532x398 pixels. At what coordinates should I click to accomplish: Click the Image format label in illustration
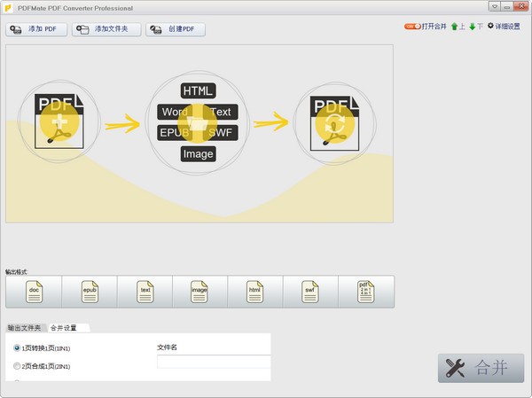coord(198,154)
